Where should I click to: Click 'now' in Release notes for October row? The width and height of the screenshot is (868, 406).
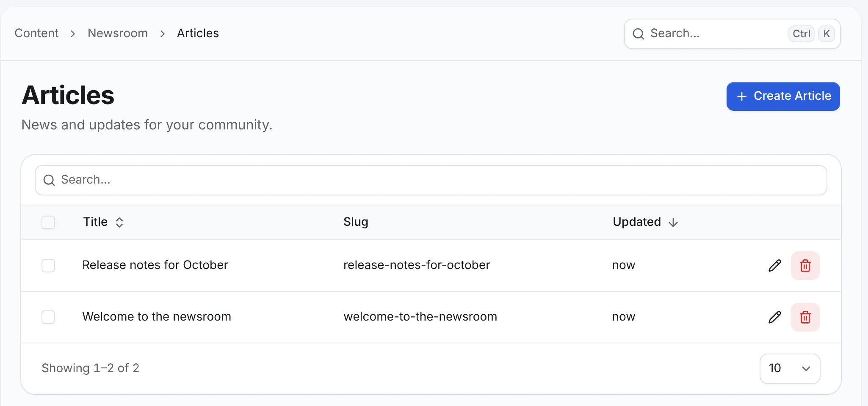(x=624, y=266)
